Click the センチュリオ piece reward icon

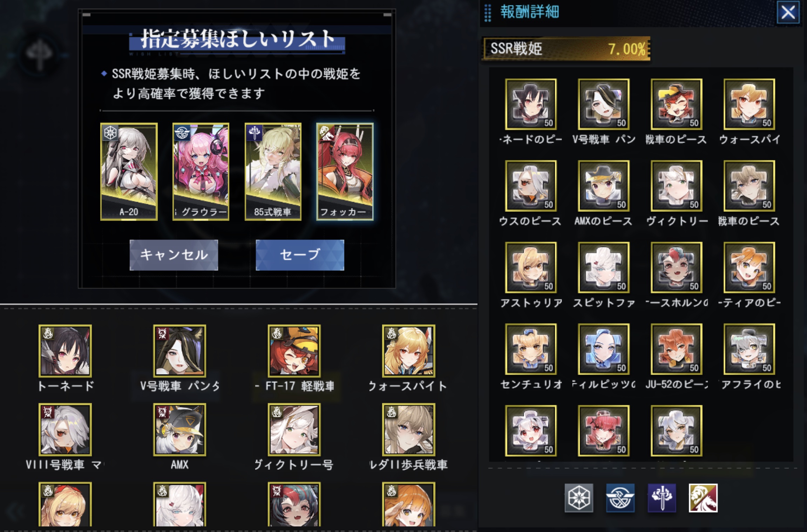[531, 349]
